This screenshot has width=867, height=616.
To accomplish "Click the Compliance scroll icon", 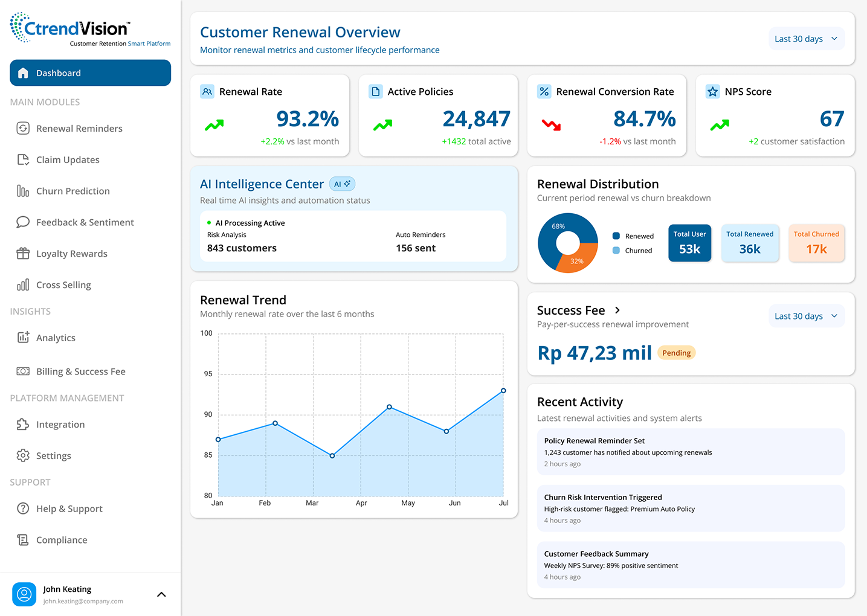I will point(23,540).
